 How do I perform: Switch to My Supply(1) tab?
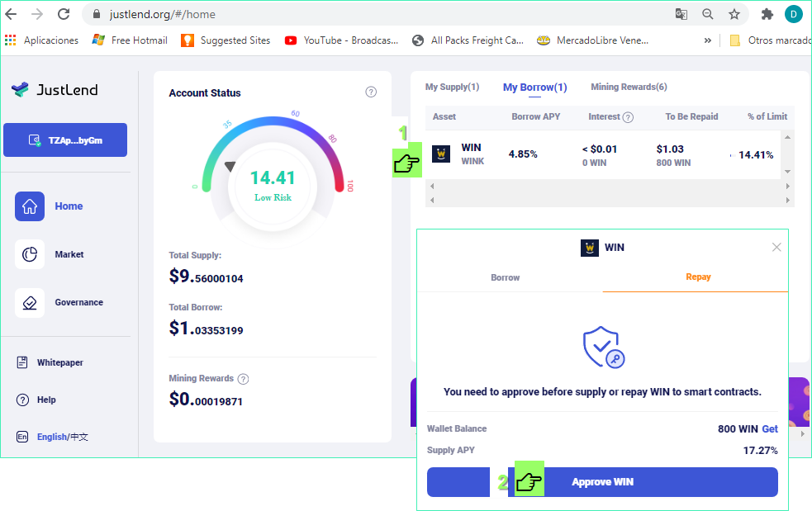pos(452,87)
